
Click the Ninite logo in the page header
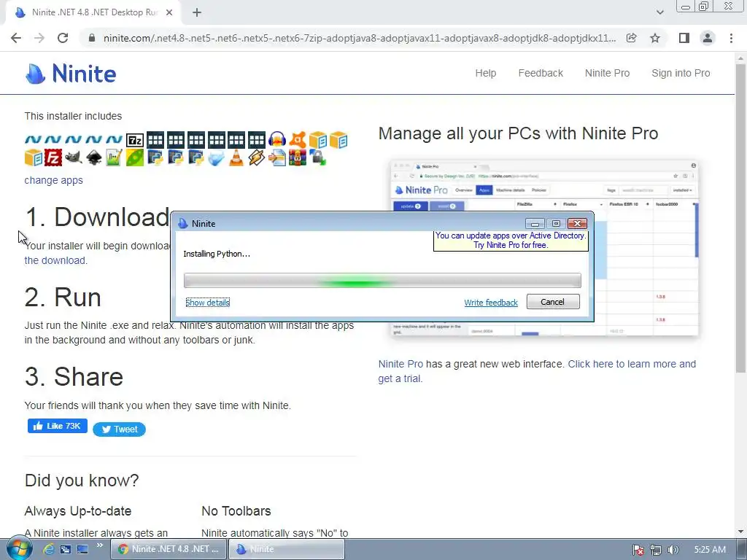pyautogui.click(x=71, y=74)
